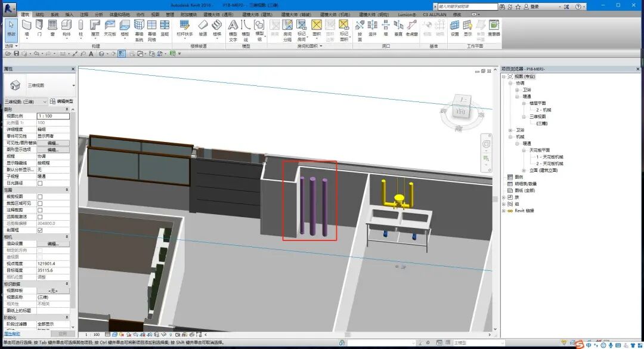Select the 墙 (Wall) tool in ribbon
Screen dimensions: 644x349
coord(27,28)
